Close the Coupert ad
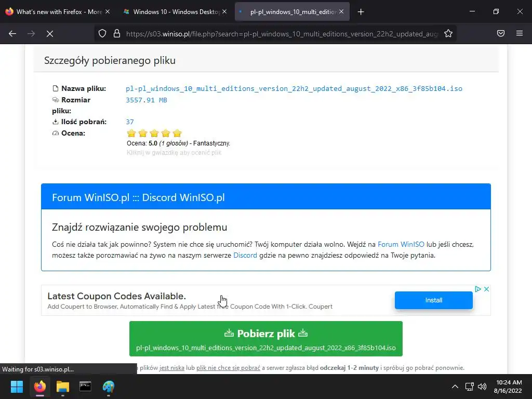The height and width of the screenshot is (399, 532). (x=486, y=289)
